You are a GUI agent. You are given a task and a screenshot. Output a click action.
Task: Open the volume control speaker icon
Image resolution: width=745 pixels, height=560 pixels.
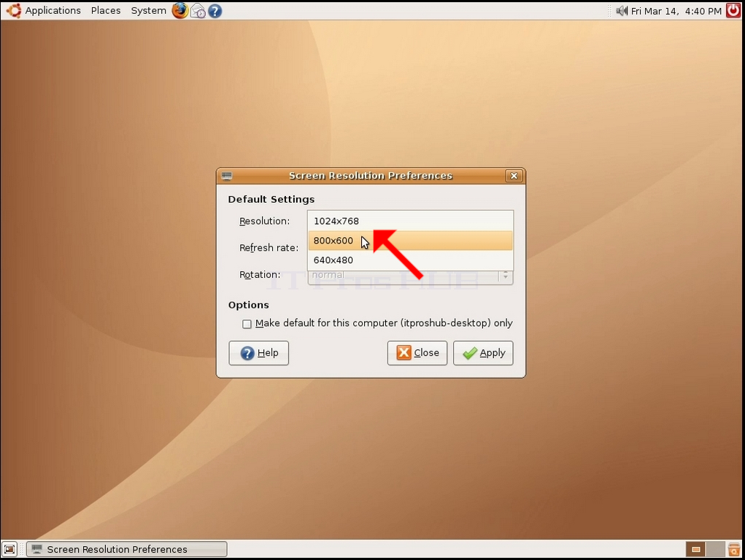(x=622, y=10)
